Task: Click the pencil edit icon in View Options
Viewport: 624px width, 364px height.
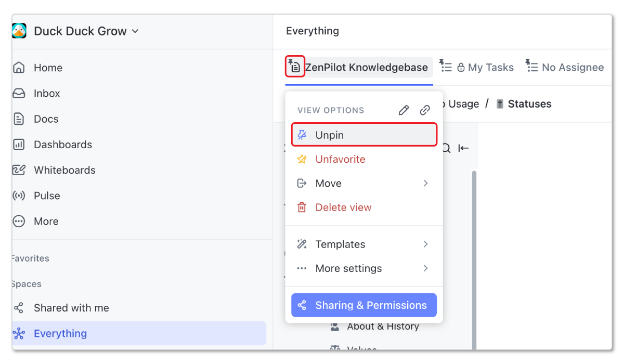Action: pos(404,110)
